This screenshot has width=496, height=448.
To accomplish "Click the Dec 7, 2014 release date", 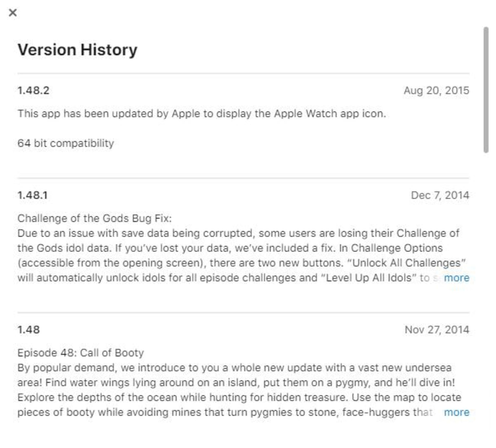I will pos(440,195).
